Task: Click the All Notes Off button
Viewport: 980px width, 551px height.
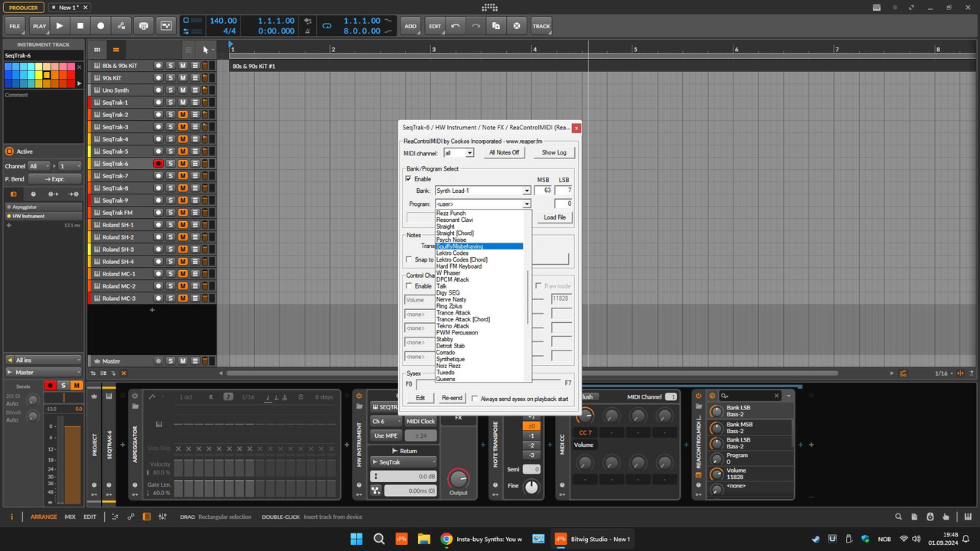Action: [x=505, y=152]
